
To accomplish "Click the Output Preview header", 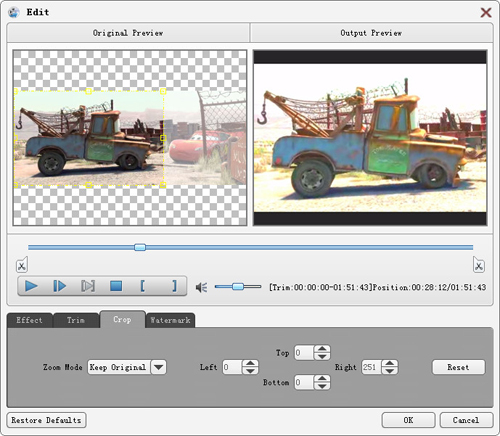I will point(371,33).
